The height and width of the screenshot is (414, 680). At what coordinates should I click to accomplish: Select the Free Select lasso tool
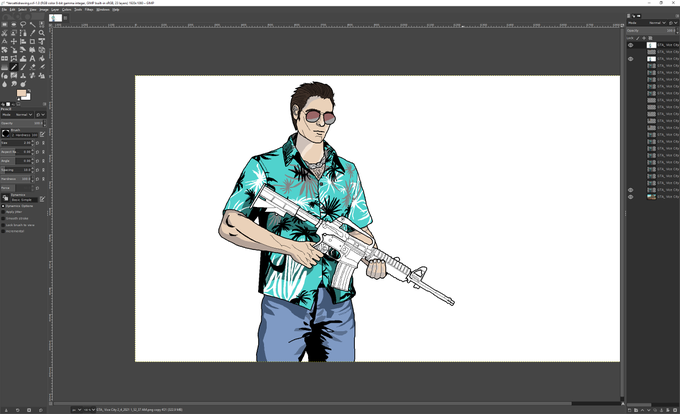point(23,24)
